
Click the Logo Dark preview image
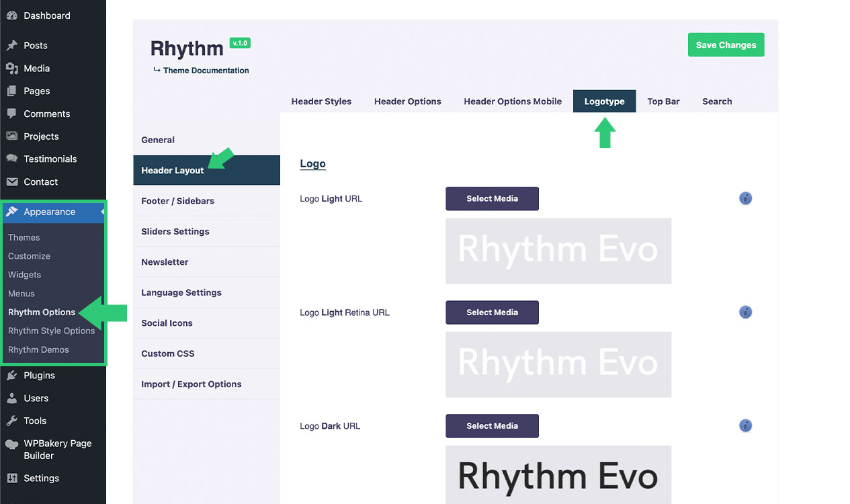tap(558, 474)
